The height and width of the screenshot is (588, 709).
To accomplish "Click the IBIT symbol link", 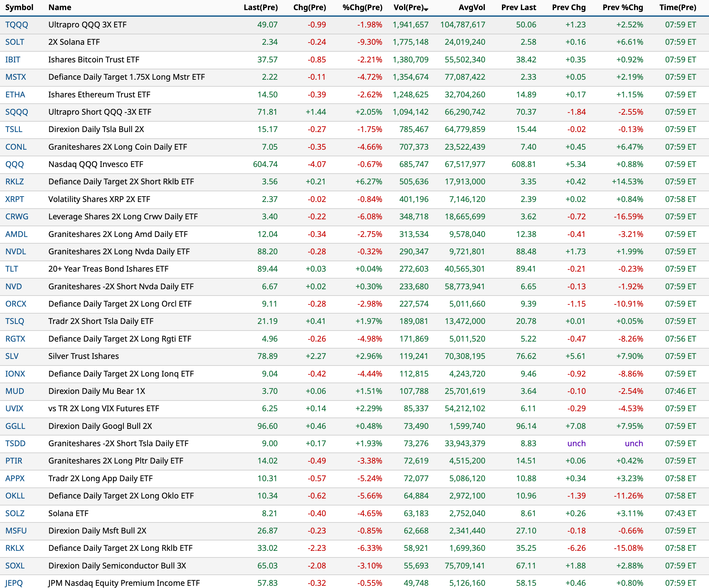I will (13, 60).
